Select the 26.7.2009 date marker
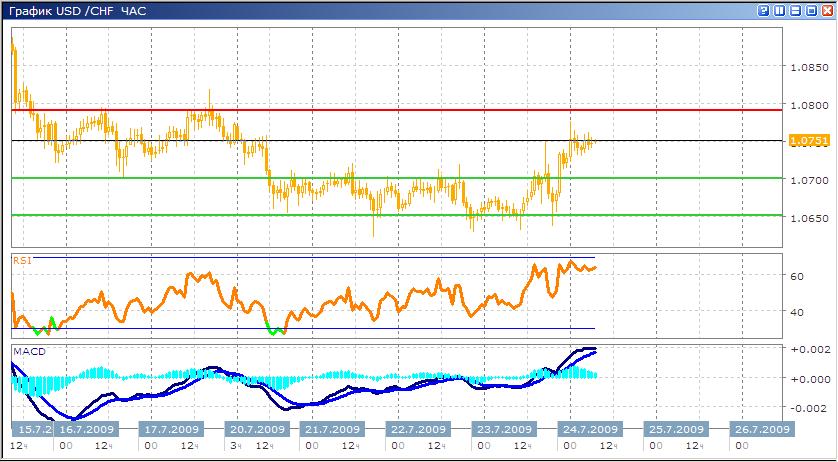 pos(760,429)
